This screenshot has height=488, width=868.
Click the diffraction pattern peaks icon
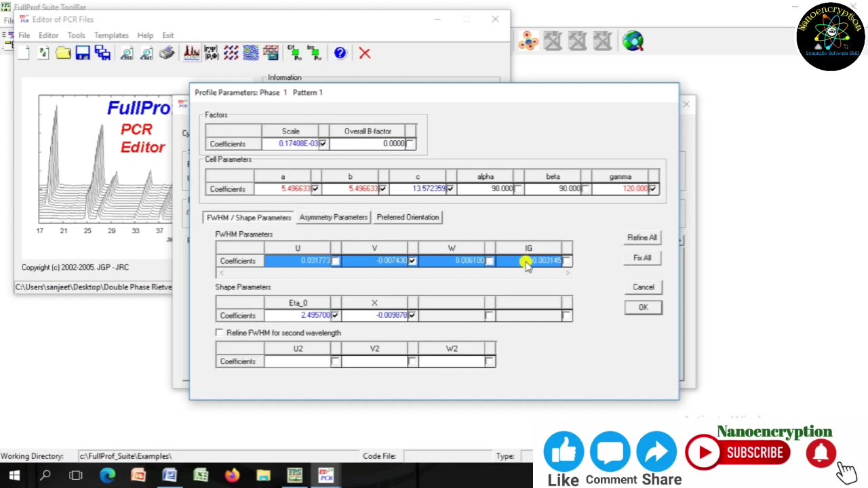[x=191, y=53]
